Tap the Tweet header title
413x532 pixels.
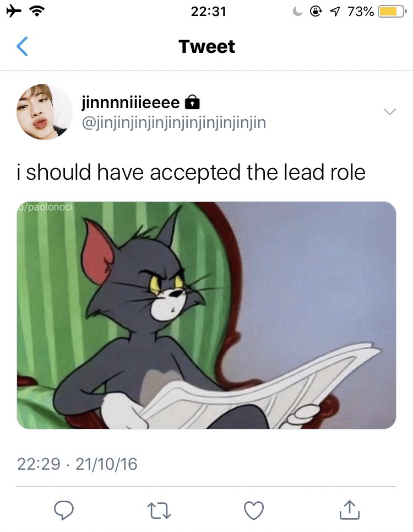point(206,46)
